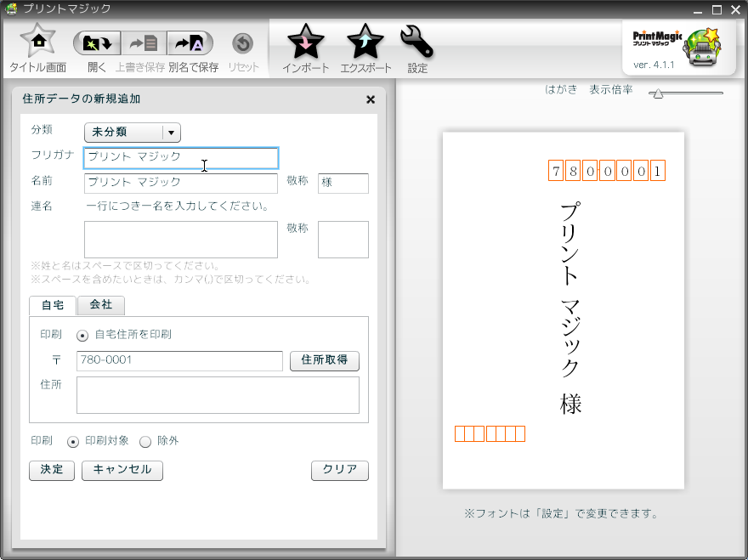
Task: Click the 住所 address text area
Action: point(218,395)
